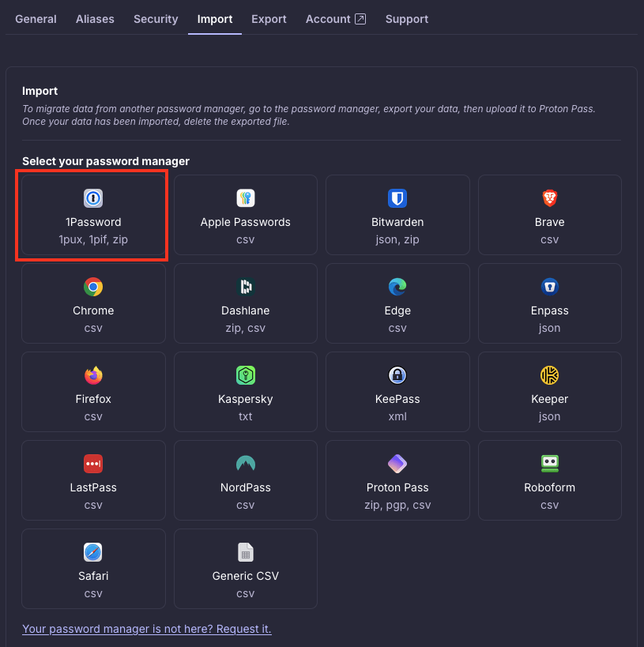Screen dimensions: 644x647
Task: Click the Bitwarden shield icon
Action: pyautogui.click(x=397, y=198)
